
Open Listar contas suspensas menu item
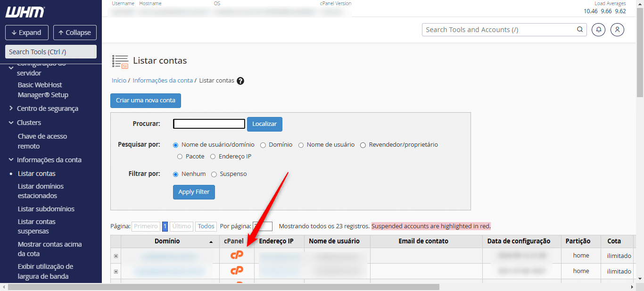(x=36, y=226)
